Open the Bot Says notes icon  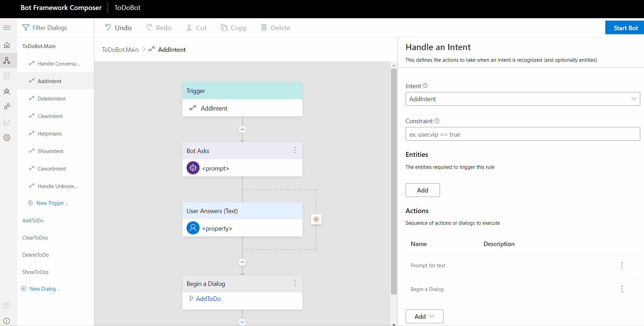7,76
